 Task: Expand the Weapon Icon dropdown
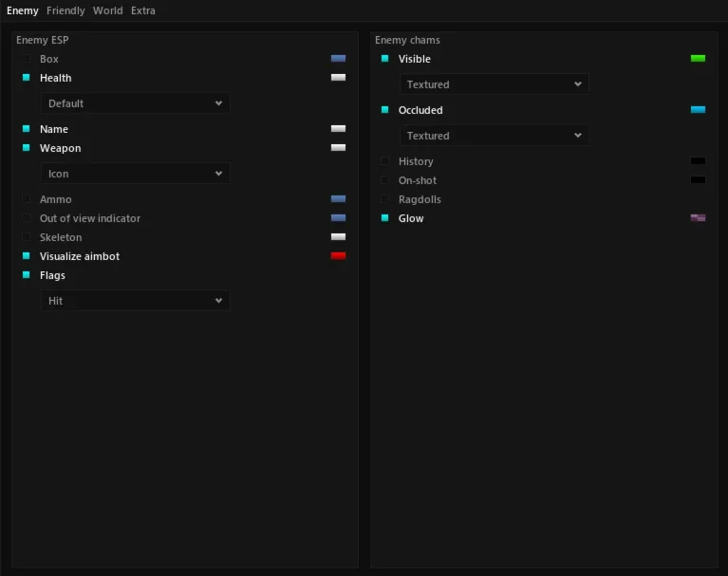click(135, 173)
